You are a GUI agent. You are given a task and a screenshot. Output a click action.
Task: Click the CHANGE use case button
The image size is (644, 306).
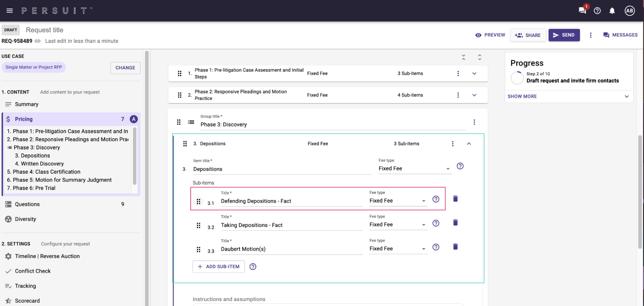click(125, 68)
